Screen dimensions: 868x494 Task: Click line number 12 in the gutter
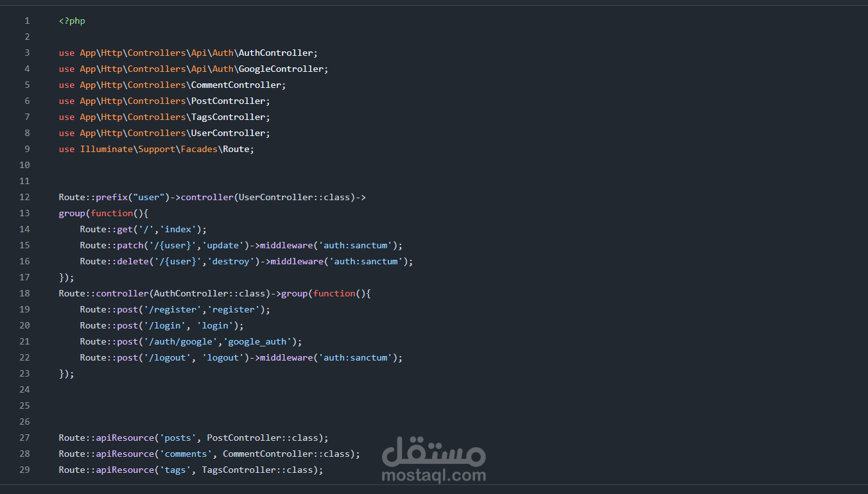pos(24,197)
